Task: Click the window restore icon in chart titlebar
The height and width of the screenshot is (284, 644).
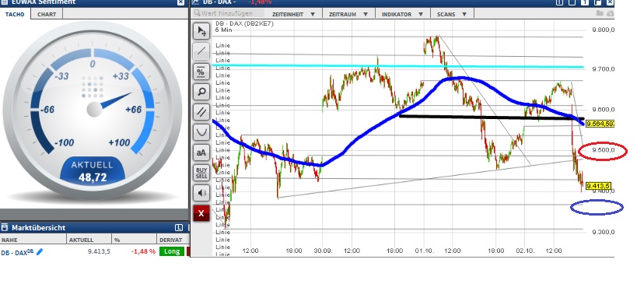Action: pos(598,2)
